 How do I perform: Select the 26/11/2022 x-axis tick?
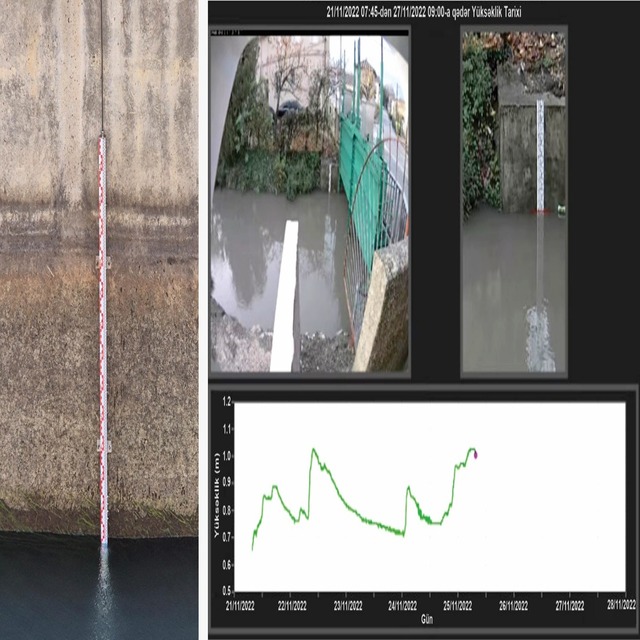click(x=512, y=605)
